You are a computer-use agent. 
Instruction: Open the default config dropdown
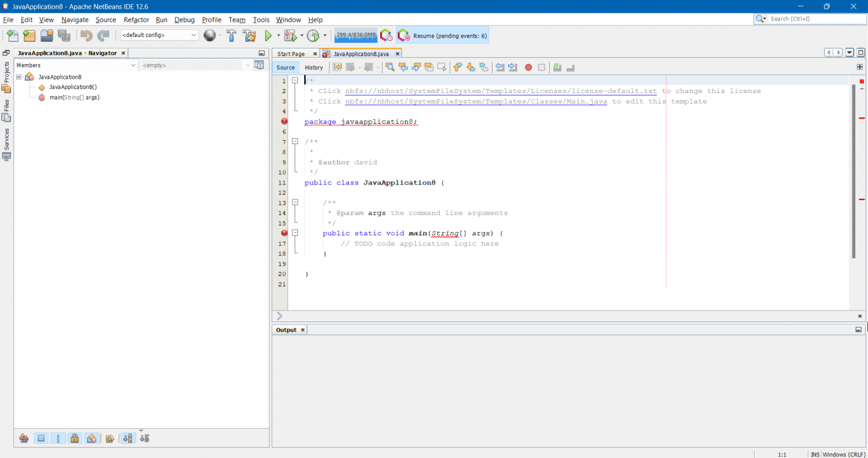(x=160, y=35)
